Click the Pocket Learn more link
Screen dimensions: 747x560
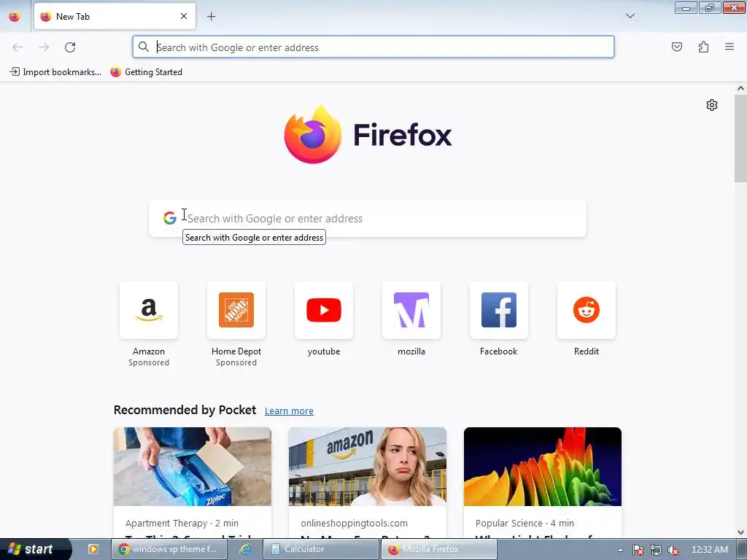[x=289, y=411]
